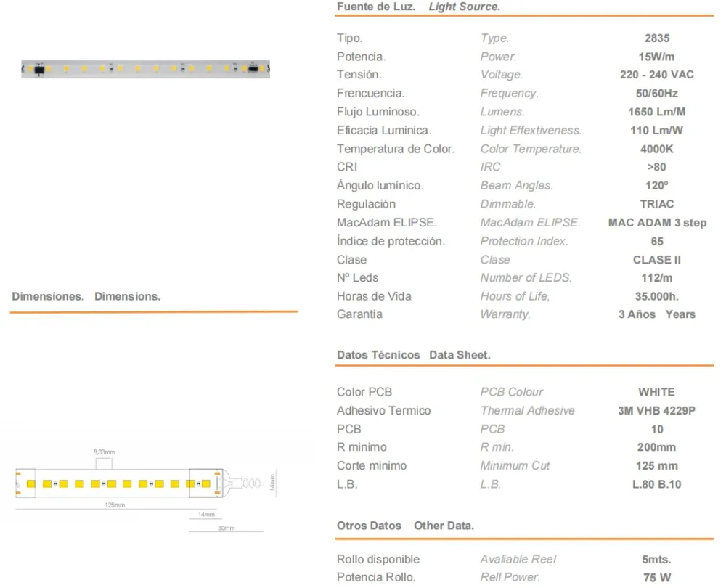Click minimum cut value '125 mm'
726x588 pixels.
click(656, 465)
